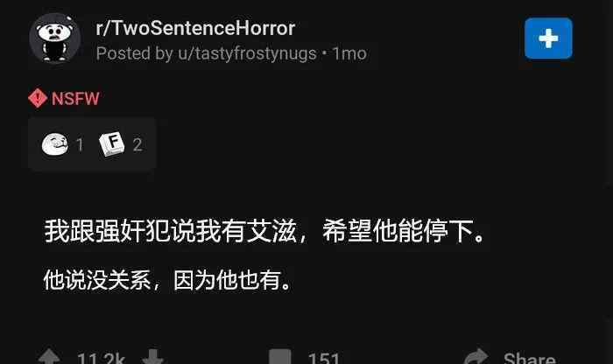Open the TwoSentenceHorror subreddit avatar
This screenshot has width=613, height=364.
pos(55,38)
